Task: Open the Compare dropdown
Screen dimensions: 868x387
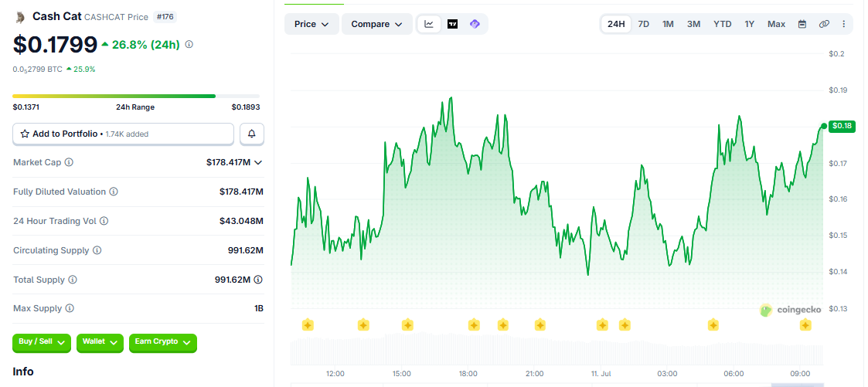Action: [377, 24]
